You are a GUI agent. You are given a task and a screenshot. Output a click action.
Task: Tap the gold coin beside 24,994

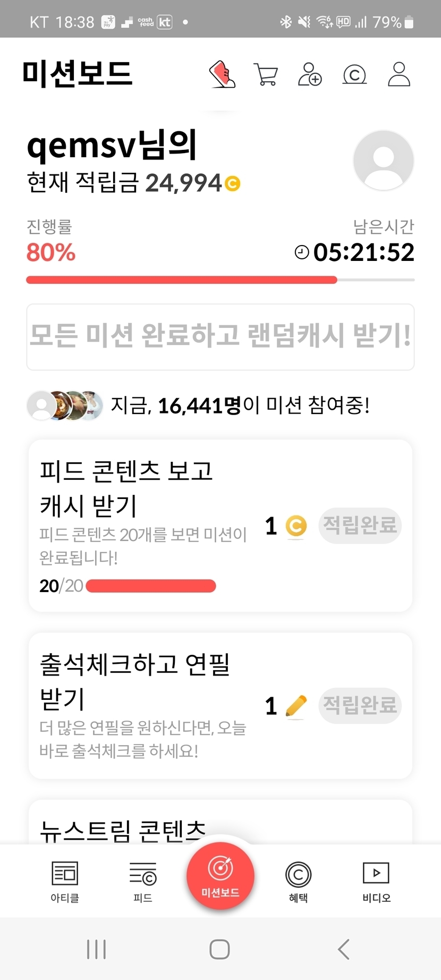233,184
